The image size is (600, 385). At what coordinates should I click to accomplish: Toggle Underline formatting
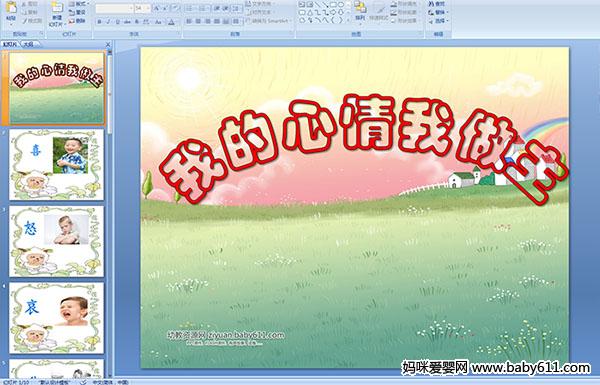pos(117,22)
